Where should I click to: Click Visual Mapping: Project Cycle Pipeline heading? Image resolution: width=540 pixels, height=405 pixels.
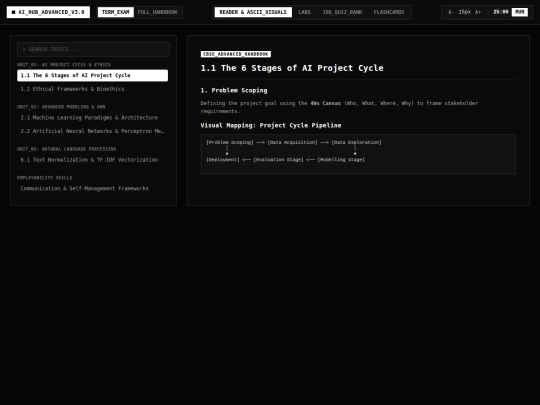tap(271, 125)
